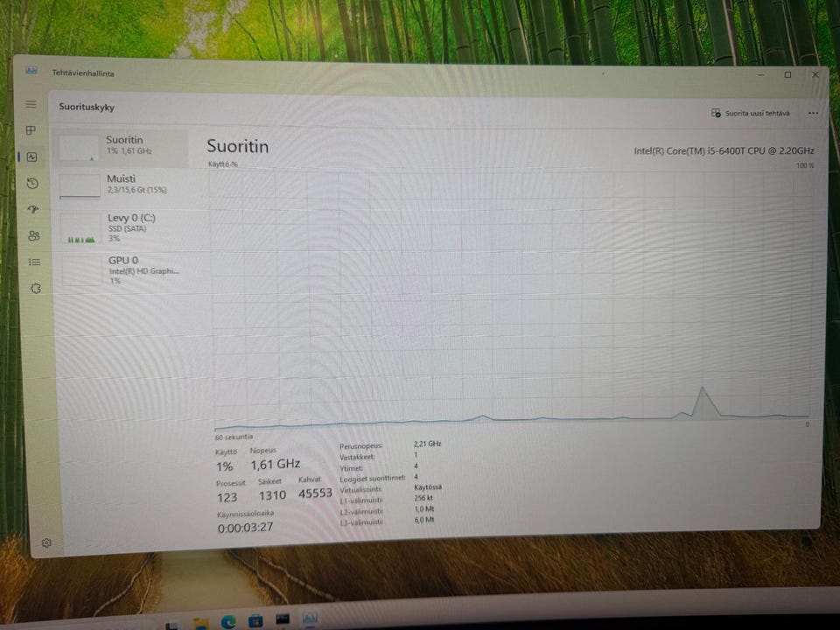This screenshot has width=840, height=630.
Task: Click the '1%' usage value below graph
Action: (225, 466)
